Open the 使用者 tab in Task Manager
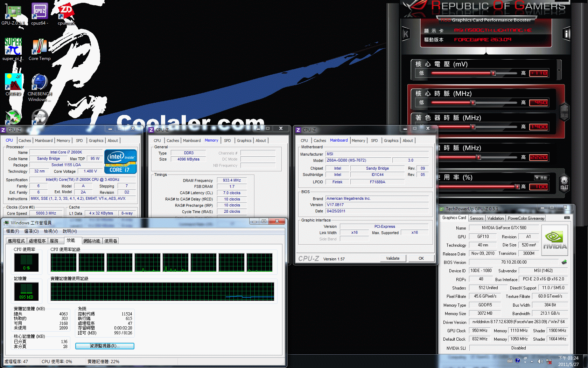Screen dimensions: 588x368 (x=111, y=241)
